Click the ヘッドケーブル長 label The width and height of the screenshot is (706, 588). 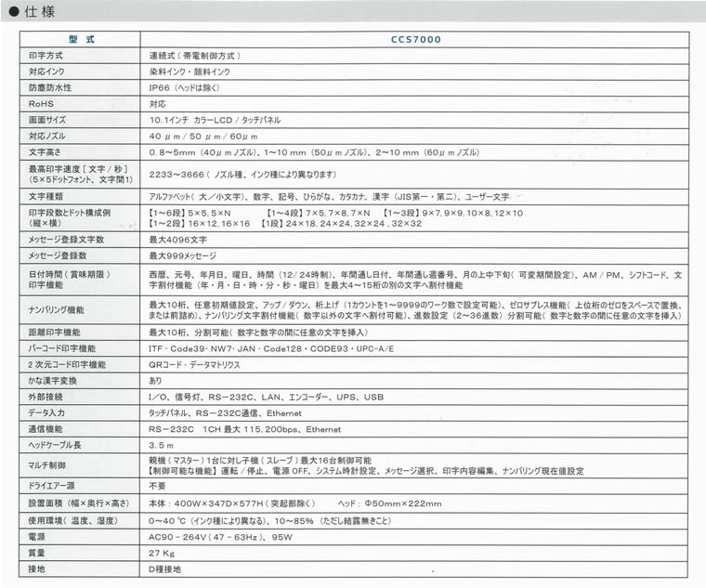point(55,445)
